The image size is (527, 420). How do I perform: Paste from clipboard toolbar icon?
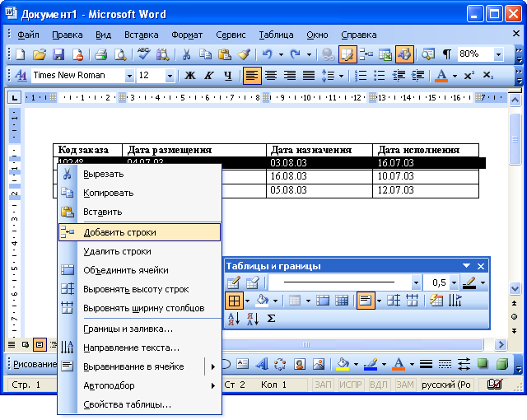tap(224, 54)
